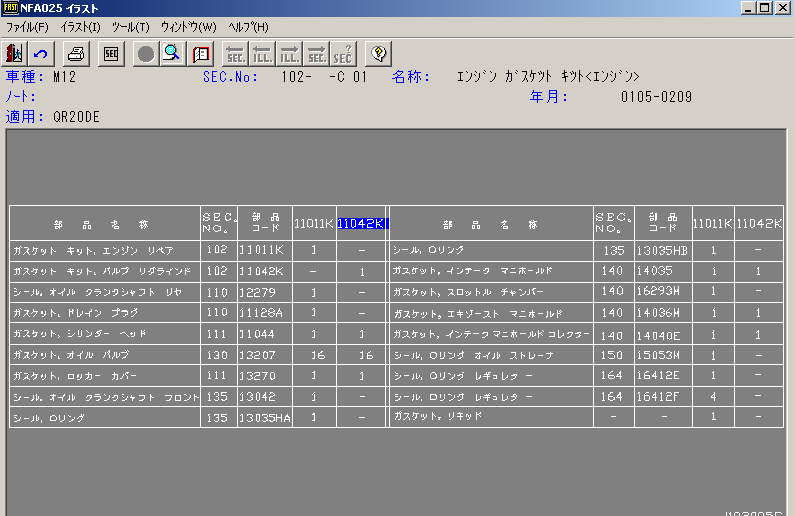Open the ツール(T) menu
The height and width of the screenshot is (516, 795).
(x=130, y=27)
